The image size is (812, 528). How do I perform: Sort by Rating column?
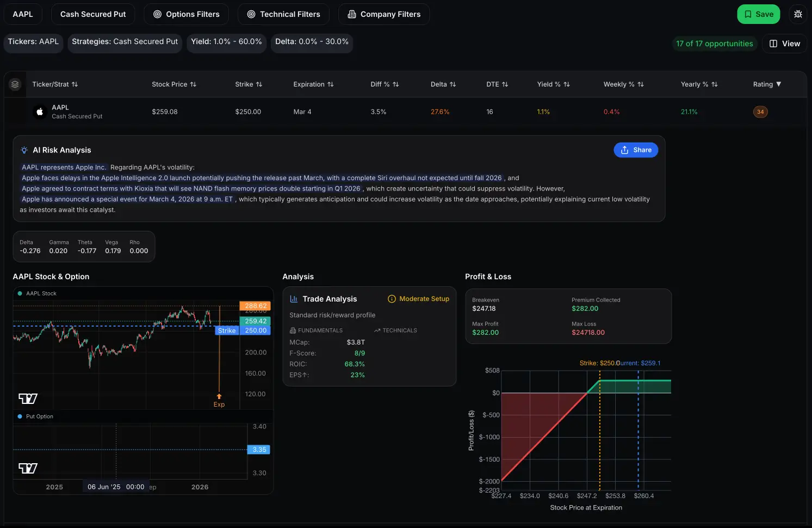(767, 84)
